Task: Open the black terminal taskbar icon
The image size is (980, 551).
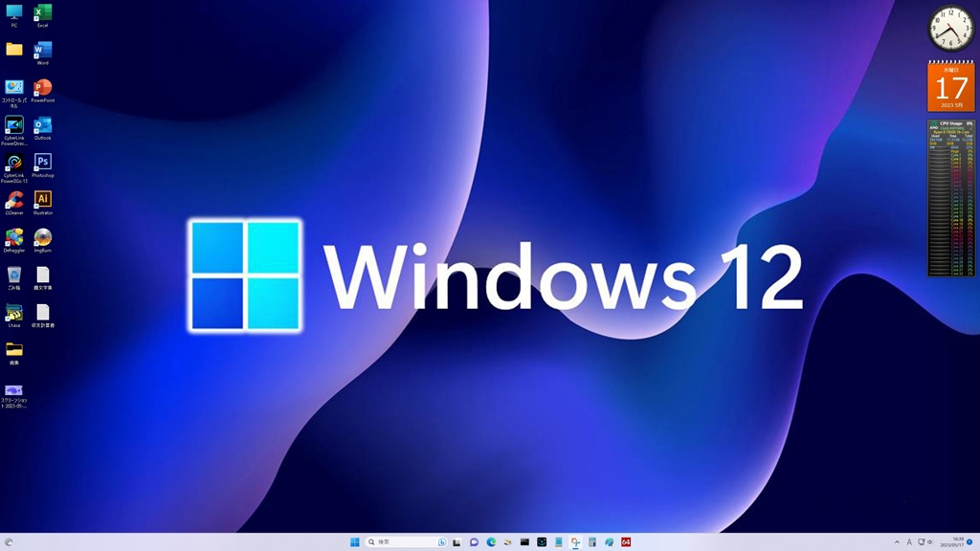Action: (x=524, y=541)
